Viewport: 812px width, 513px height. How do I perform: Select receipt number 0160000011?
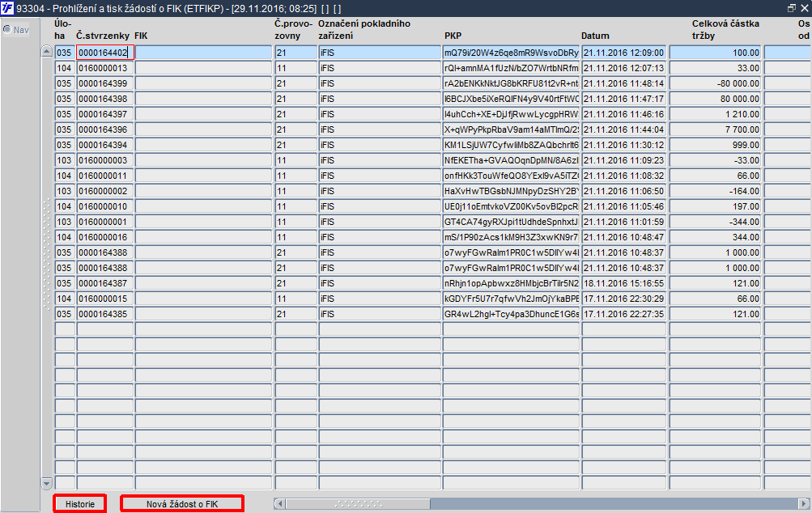pyautogui.click(x=105, y=176)
